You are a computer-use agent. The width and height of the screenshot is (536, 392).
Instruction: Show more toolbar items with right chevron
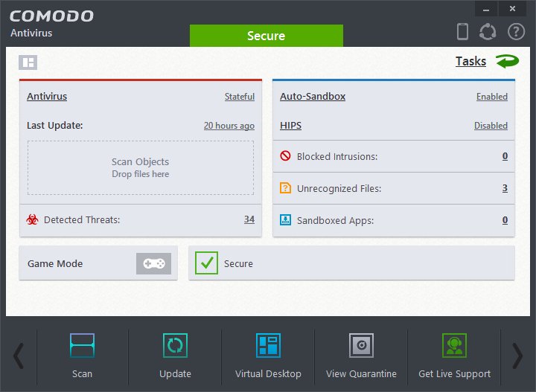coord(517,356)
